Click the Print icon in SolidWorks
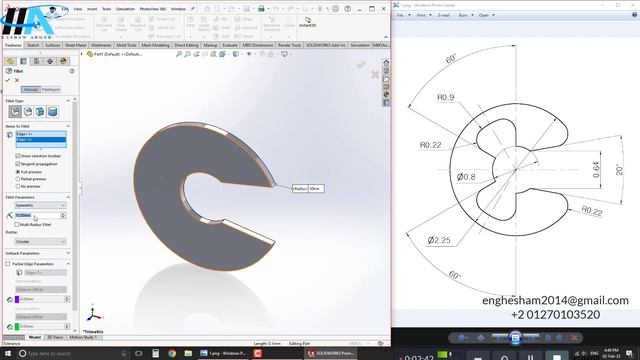Screen dimensions: 640x360 click(261, 9)
